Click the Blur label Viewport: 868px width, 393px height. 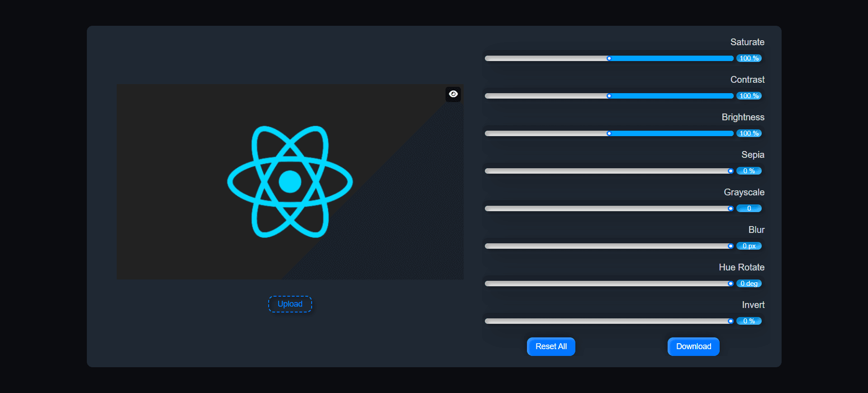coord(756,230)
